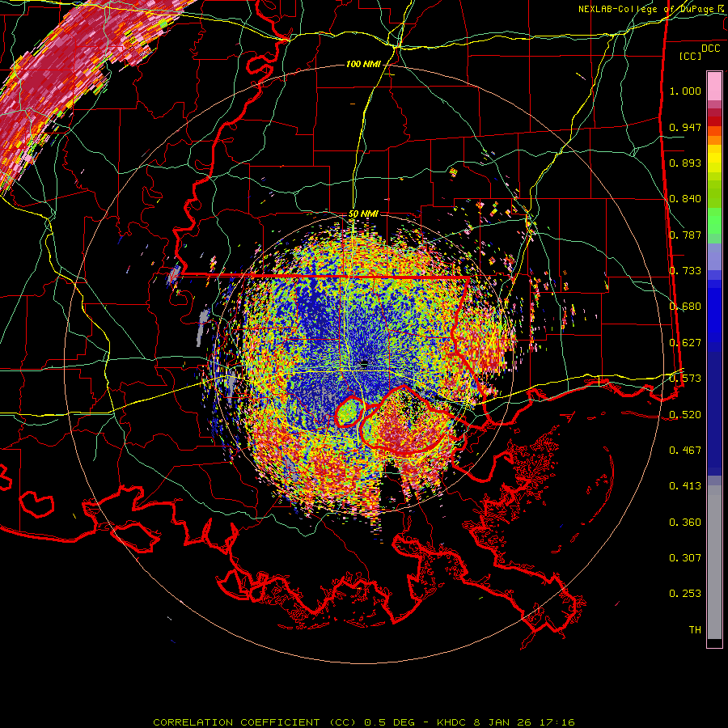Click the KHDC radar site identifier
The height and width of the screenshot is (728, 728).
[453, 722]
